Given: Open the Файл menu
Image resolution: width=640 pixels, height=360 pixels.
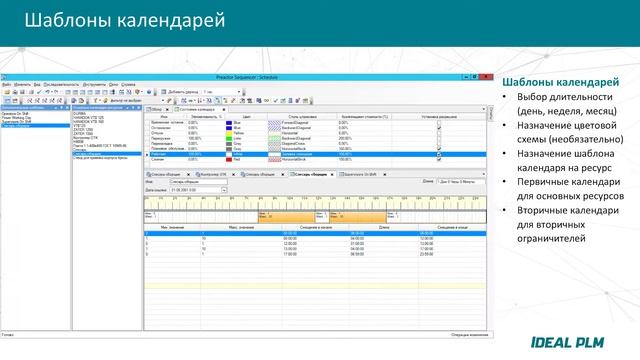Looking at the screenshot, I should pyautogui.click(x=6, y=84).
